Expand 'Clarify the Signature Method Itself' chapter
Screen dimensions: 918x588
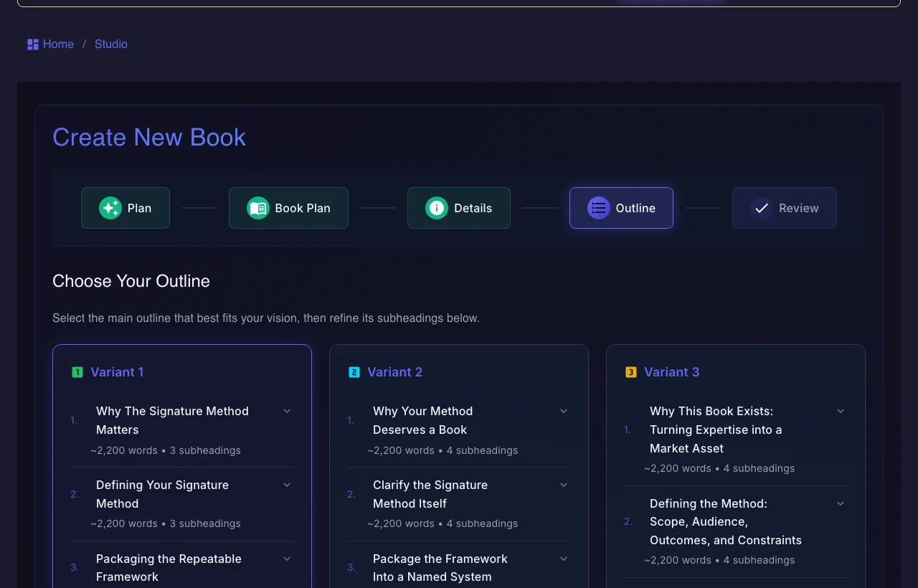click(564, 485)
